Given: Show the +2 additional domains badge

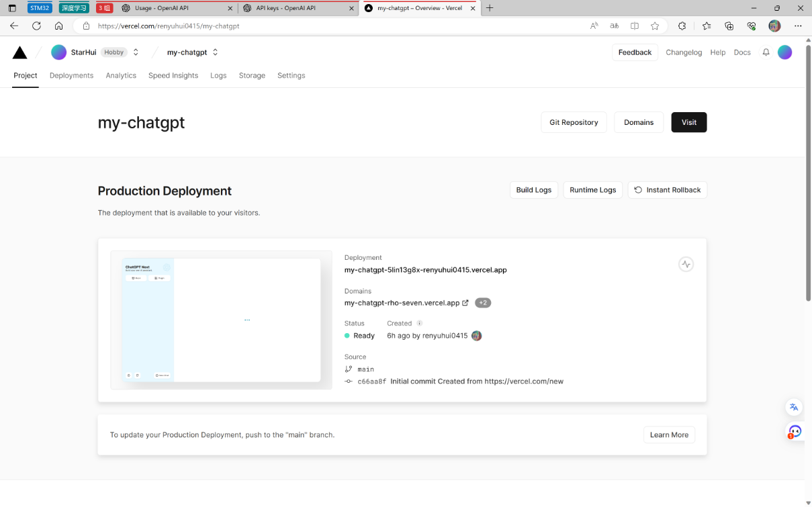Looking at the screenshot, I should [x=483, y=303].
